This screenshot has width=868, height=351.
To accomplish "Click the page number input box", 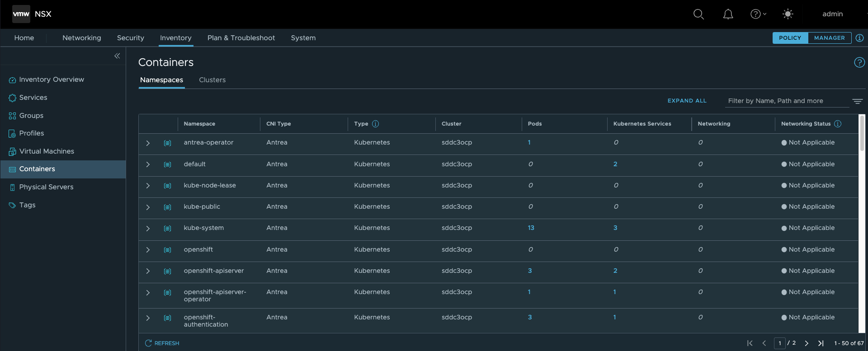I will (x=780, y=343).
